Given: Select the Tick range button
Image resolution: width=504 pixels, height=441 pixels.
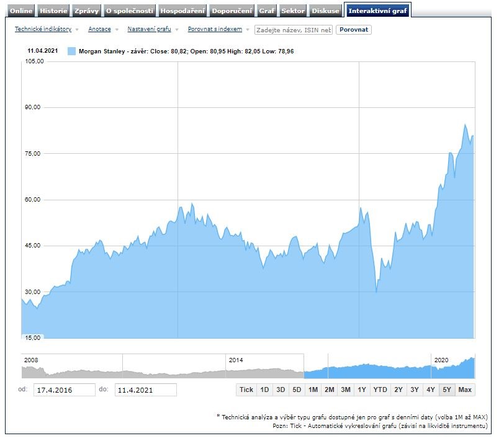Looking at the screenshot, I should [x=246, y=390].
